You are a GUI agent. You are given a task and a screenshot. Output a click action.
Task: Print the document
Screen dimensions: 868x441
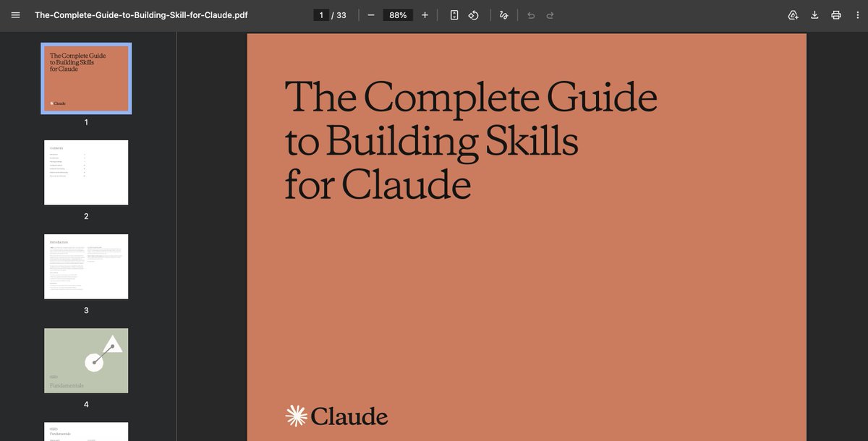[836, 14]
